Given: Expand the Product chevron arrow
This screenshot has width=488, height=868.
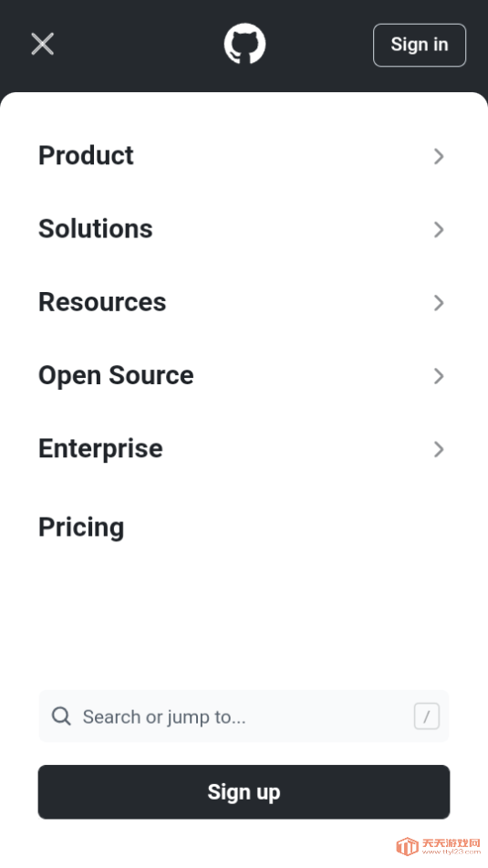Looking at the screenshot, I should point(439,156).
